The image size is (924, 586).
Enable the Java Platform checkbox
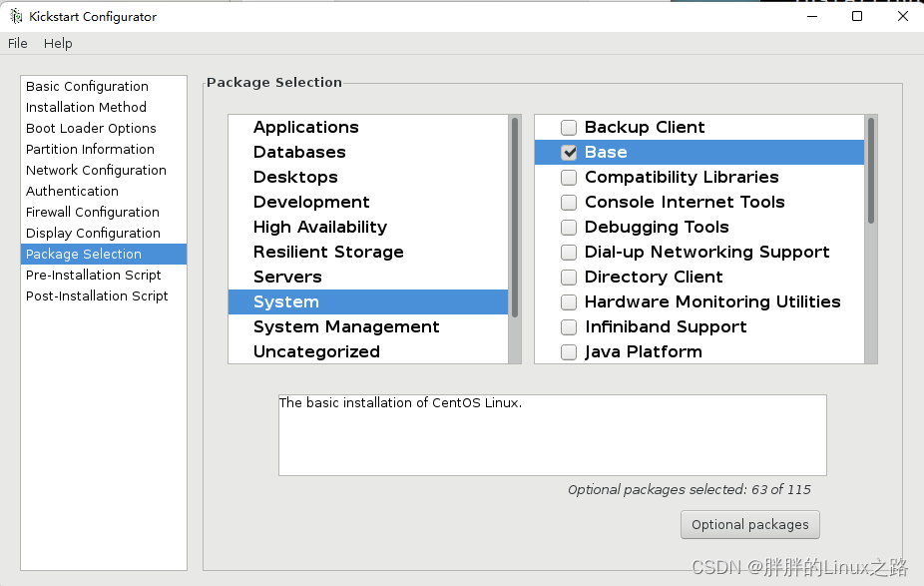point(569,352)
